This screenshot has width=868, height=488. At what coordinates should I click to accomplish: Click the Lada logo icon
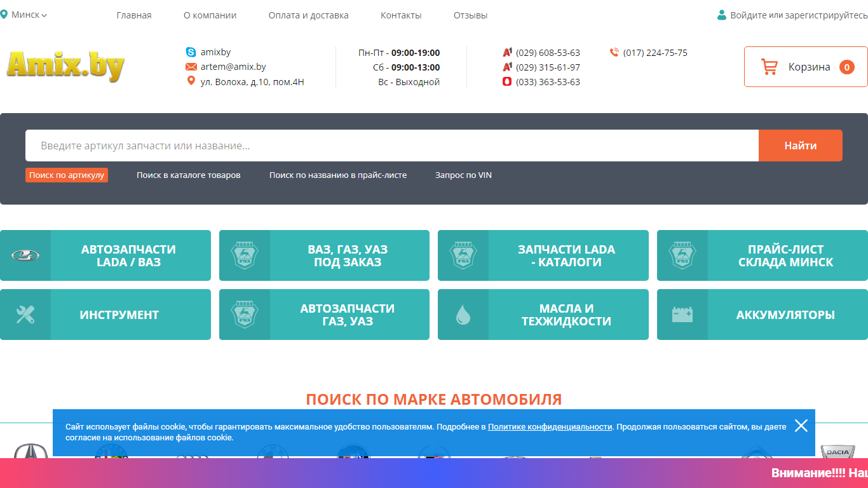pyautogui.click(x=25, y=255)
